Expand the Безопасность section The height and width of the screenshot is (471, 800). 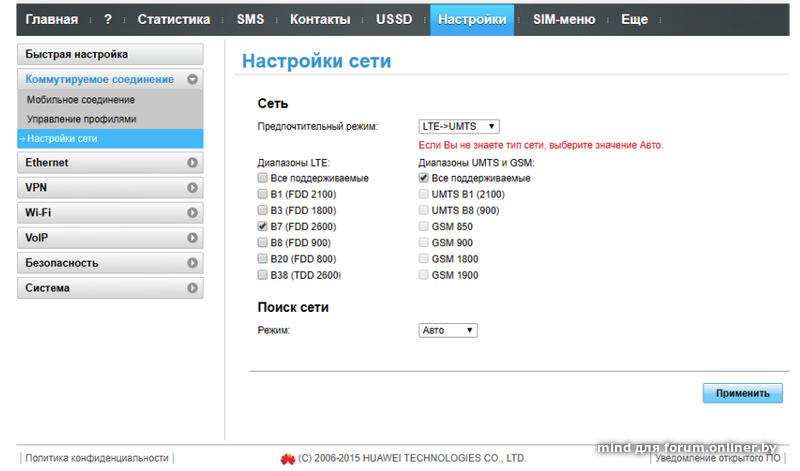click(x=110, y=263)
